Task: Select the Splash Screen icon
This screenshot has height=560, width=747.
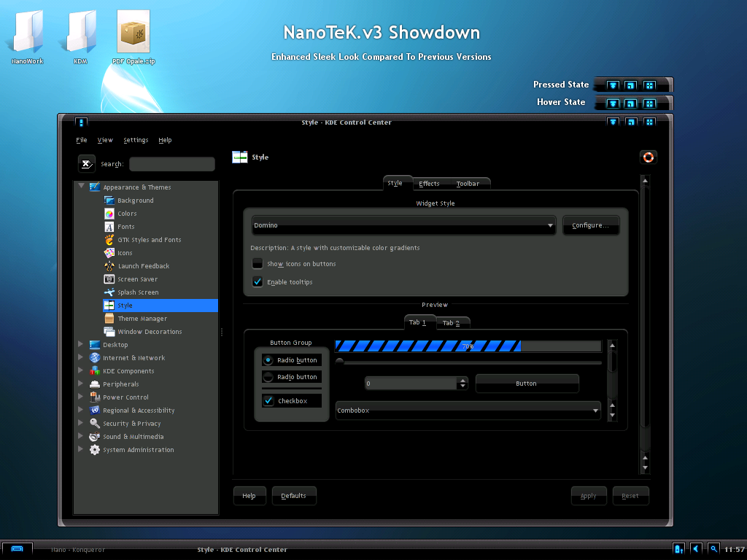Action: tap(109, 292)
